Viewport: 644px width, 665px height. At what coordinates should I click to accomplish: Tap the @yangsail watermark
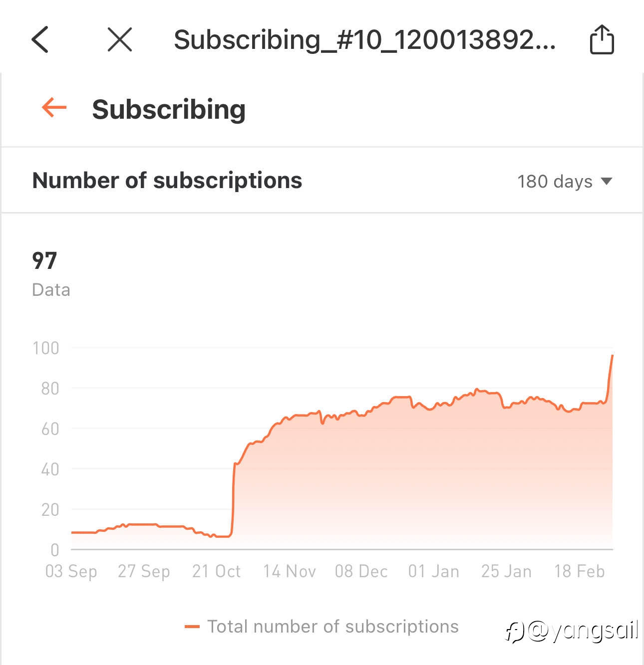[x=572, y=631]
